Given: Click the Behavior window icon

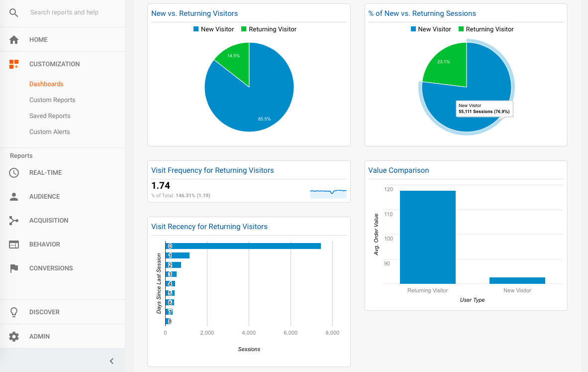Looking at the screenshot, I should pos(14,245).
